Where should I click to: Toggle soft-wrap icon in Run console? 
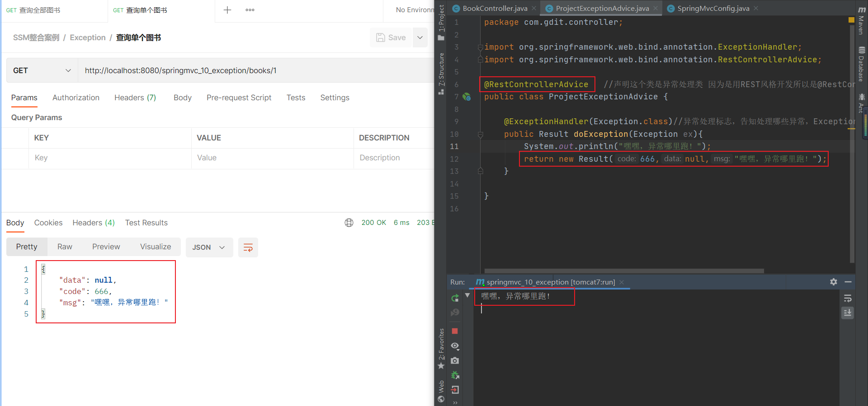(x=848, y=299)
